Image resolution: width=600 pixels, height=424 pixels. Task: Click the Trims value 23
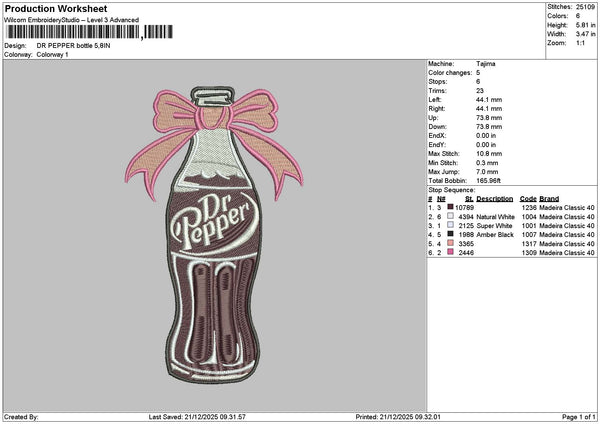click(480, 91)
